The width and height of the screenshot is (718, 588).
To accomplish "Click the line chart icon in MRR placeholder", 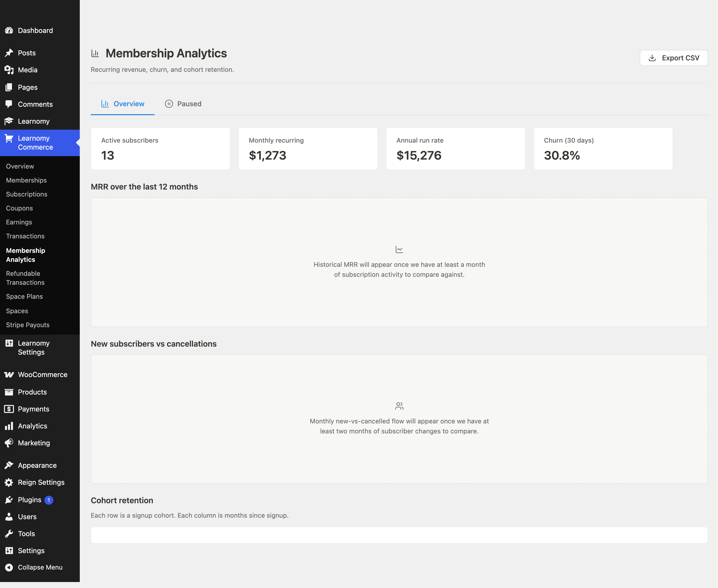I will 399,249.
